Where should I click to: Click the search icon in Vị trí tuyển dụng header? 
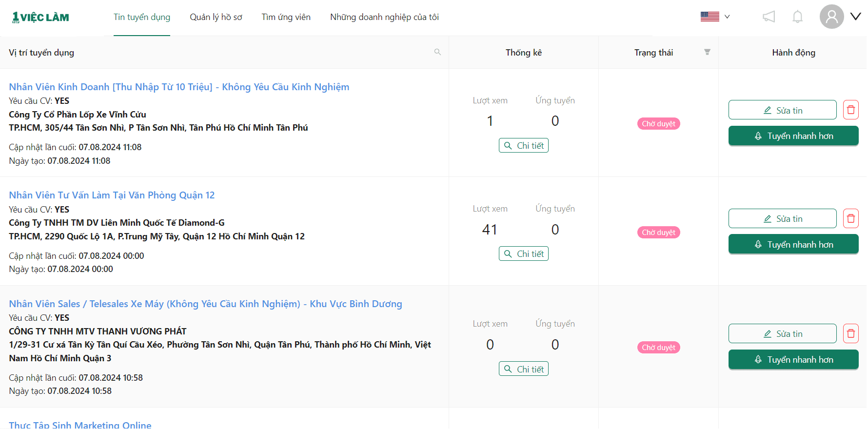(437, 52)
